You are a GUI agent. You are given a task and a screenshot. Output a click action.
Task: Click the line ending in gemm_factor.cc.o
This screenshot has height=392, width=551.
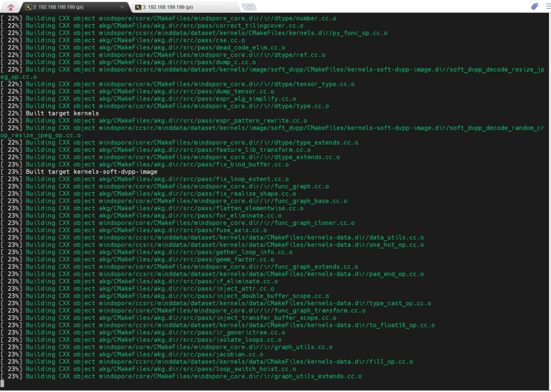point(137,259)
